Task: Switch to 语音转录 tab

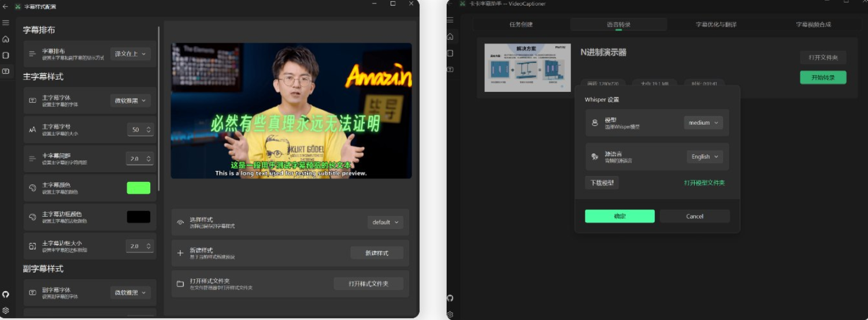Action: (x=618, y=24)
